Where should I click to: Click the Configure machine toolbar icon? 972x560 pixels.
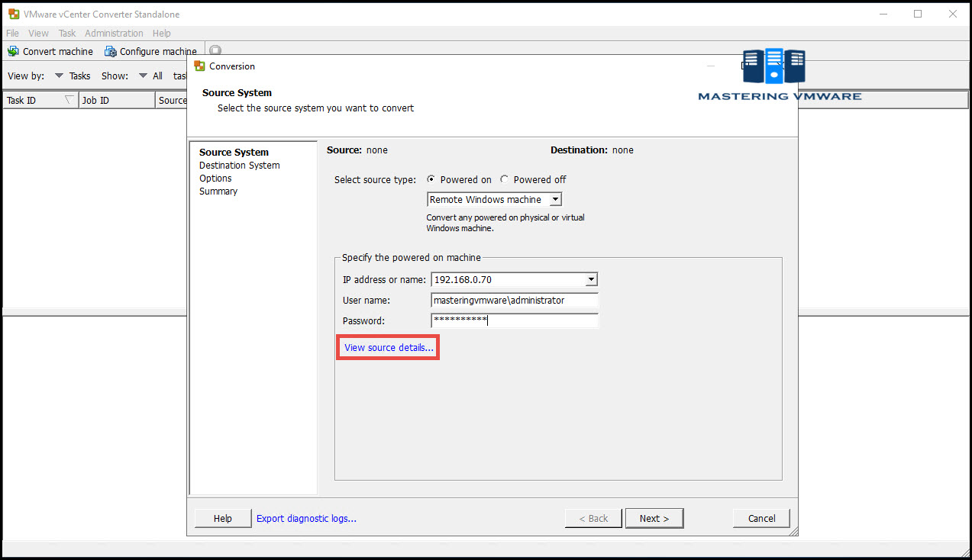click(111, 51)
